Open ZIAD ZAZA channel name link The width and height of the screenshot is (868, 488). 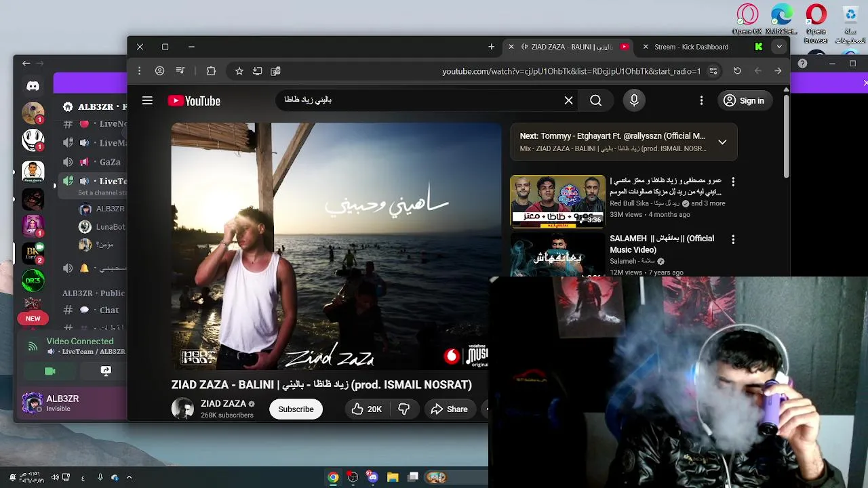[223, 403]
